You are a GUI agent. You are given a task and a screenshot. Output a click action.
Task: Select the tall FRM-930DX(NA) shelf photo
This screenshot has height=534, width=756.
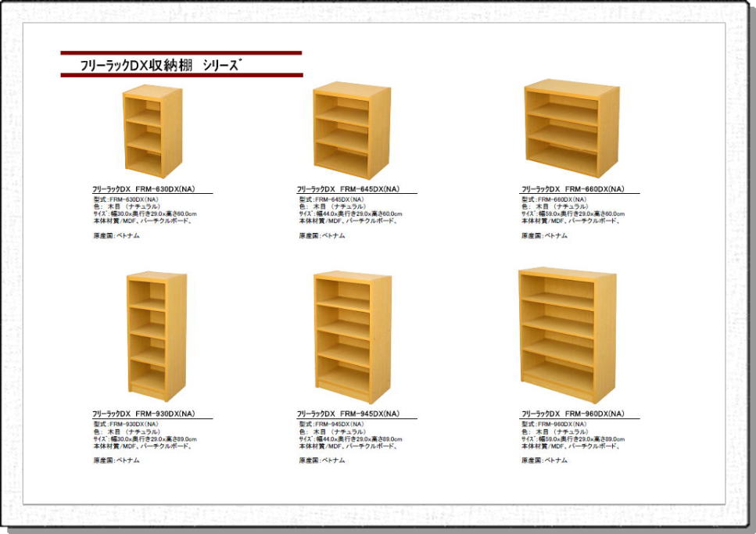click(x=156, y=336)
